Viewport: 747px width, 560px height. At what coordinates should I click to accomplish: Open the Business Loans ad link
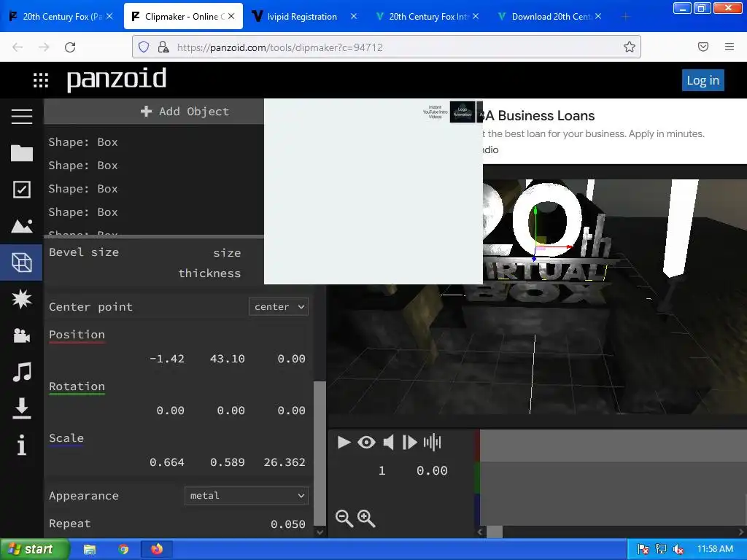[541, 116]
